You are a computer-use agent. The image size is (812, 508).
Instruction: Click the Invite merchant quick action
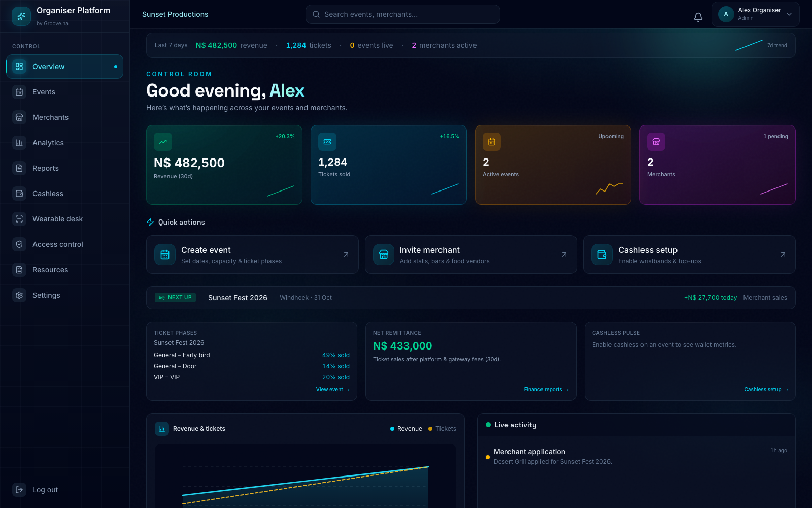pyautogui.click(x=471, y=255)
